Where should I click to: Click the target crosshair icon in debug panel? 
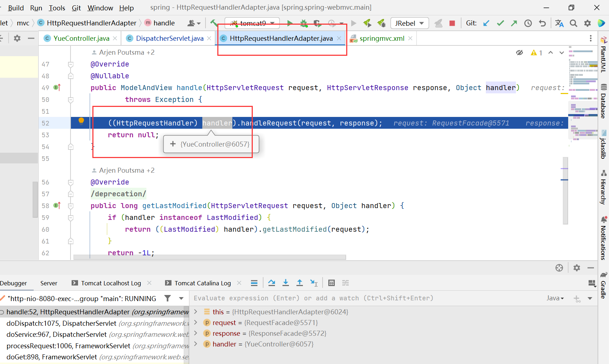559,268
